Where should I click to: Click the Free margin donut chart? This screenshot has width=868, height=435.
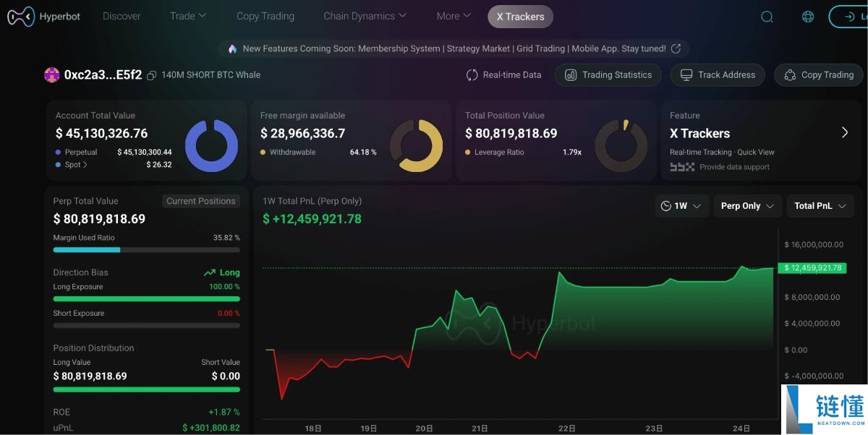point(416,145)
